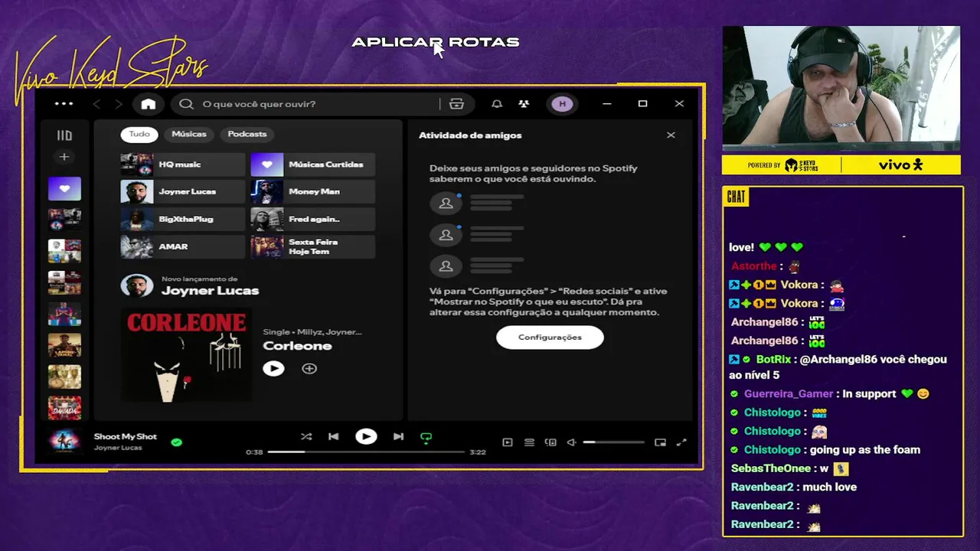Open the queue icon
This screenshot has height=551, width=980.
pos(529,442)
